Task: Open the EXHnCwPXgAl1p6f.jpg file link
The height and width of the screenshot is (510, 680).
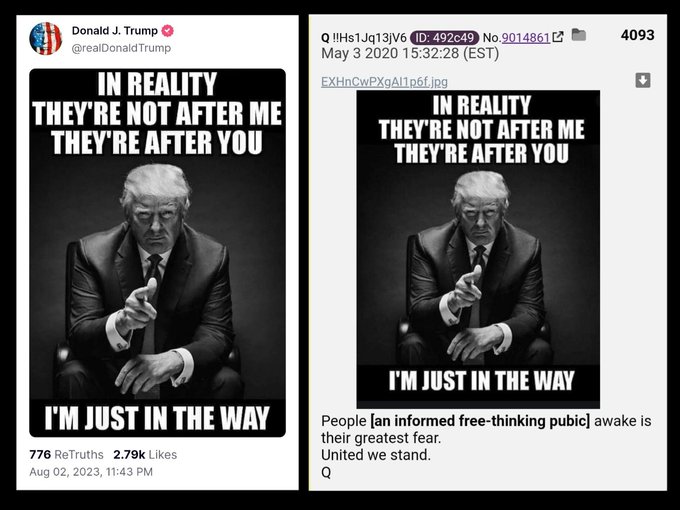Action: (384, 82)
